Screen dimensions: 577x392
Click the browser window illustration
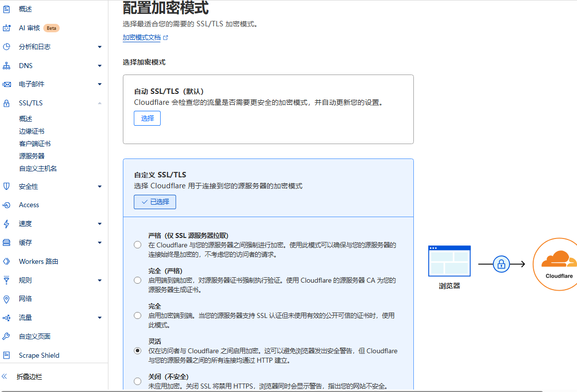449,261
